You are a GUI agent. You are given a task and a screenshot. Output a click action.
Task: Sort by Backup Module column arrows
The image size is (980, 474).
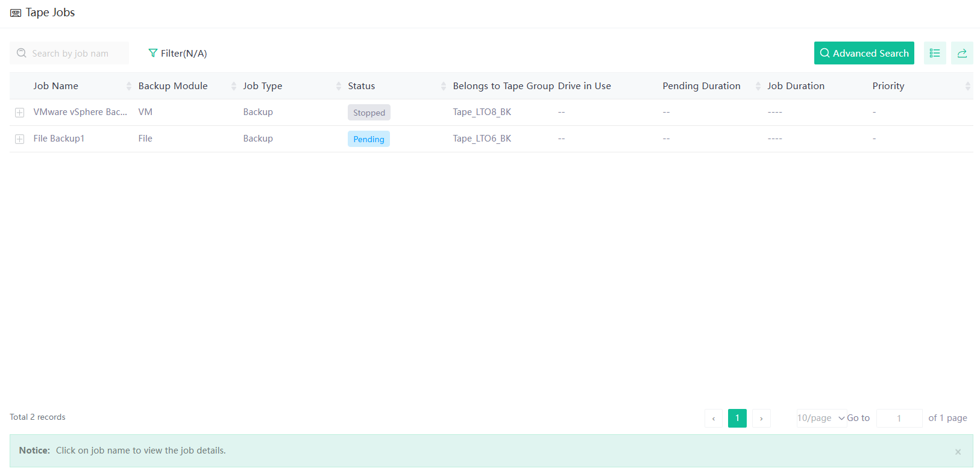click(x=234, y=86)
